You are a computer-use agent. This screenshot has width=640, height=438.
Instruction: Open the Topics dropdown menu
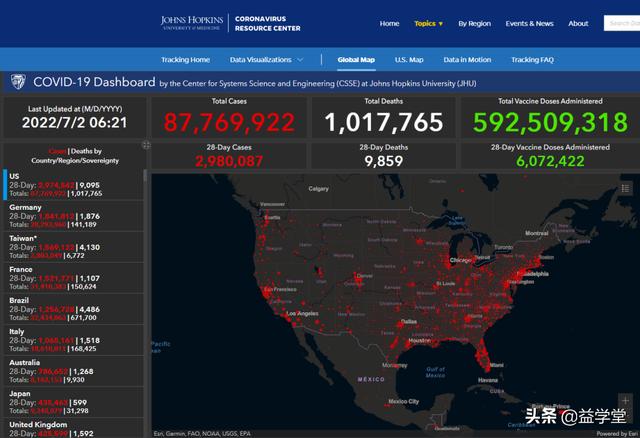tap(428, 24)
